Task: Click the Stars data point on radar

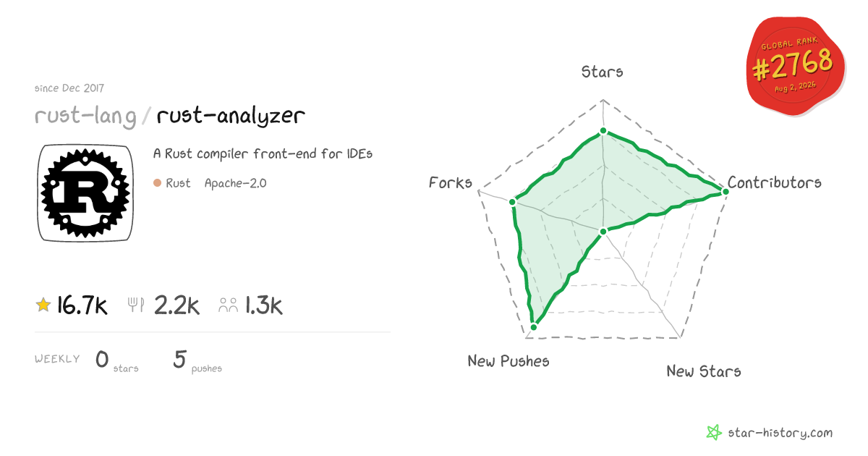Action: click(x=603, y=132)
